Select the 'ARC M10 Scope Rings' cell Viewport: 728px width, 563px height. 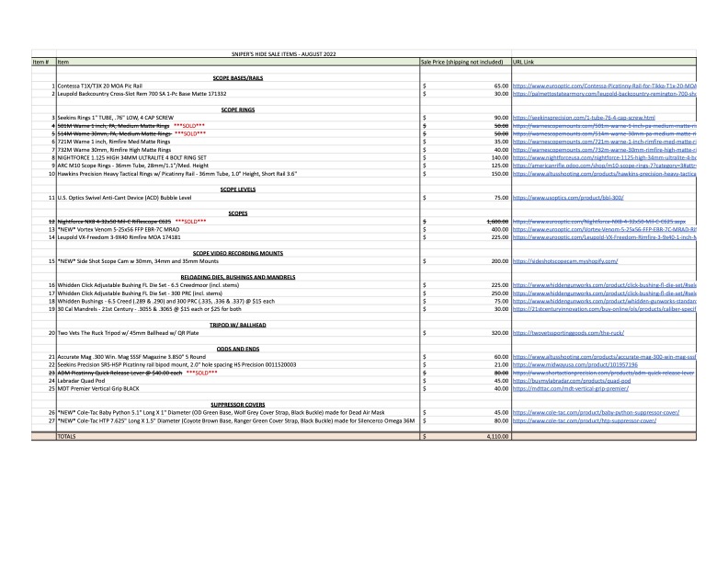(238, 166)
